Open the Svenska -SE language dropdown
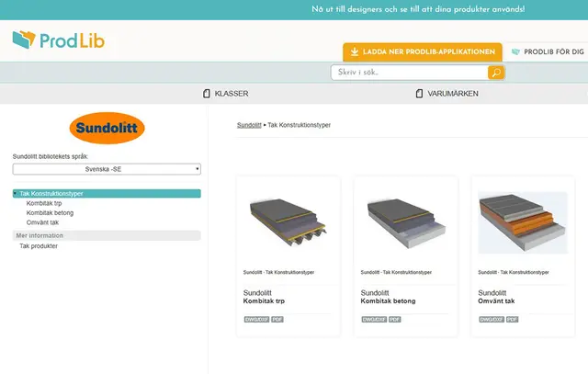 pos(107,169)
